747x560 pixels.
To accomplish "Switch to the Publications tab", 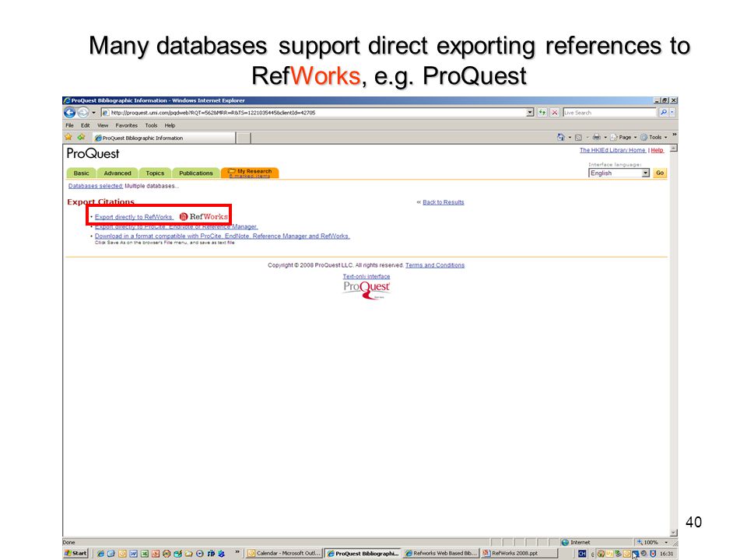I will pos(196,173).
